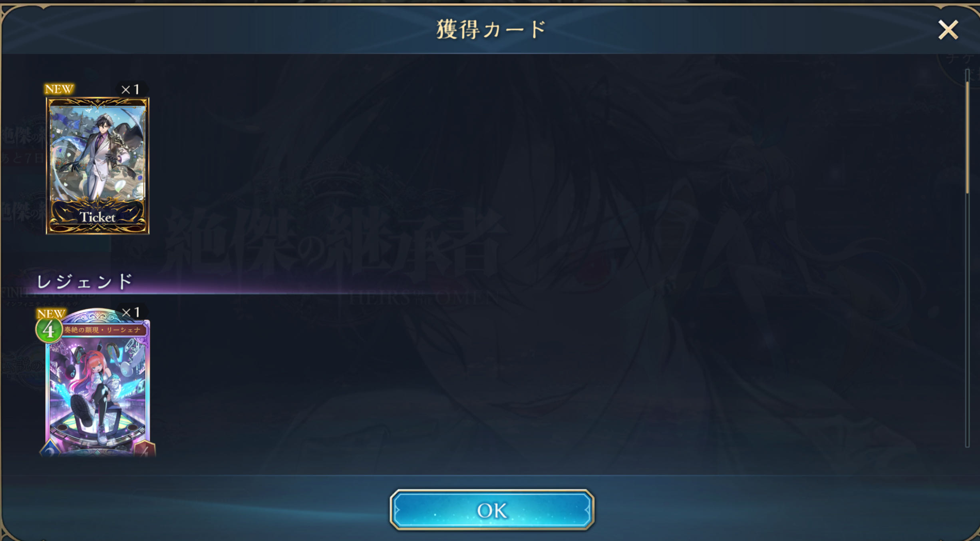Grab the scrollbar thumb on the right edge
Viewport: 980px width, 541px height.
(x=967, y=137)
